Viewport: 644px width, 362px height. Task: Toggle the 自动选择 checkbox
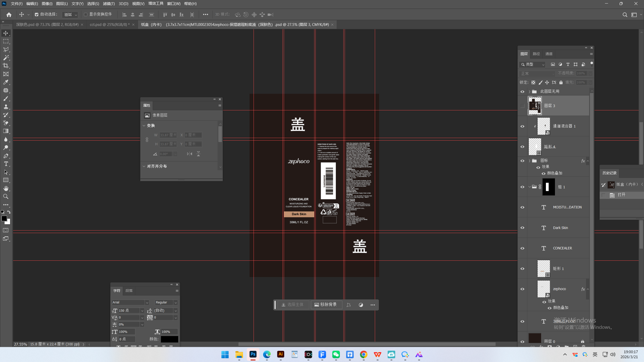pos(36,15)
